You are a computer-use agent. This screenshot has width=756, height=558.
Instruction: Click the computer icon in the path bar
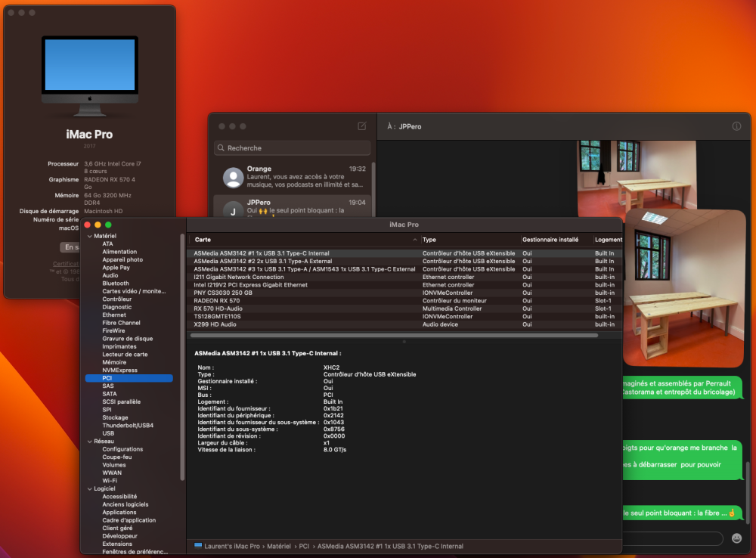[197, 546]
